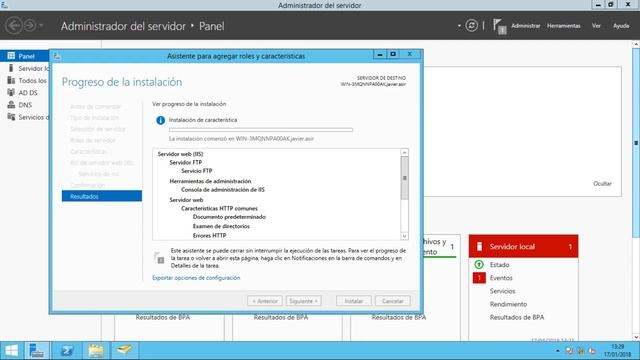The width and height of the screenshot is (640, 360).
Task: Click the yellow taskbar application icon
Action: (124, 351)
